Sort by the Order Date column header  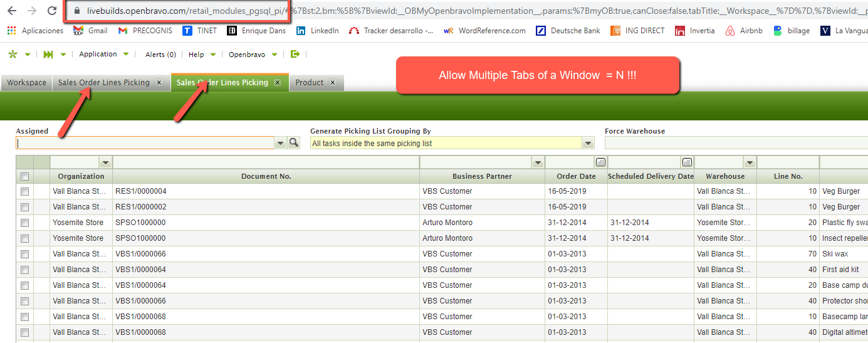click(x=576, y=176)
